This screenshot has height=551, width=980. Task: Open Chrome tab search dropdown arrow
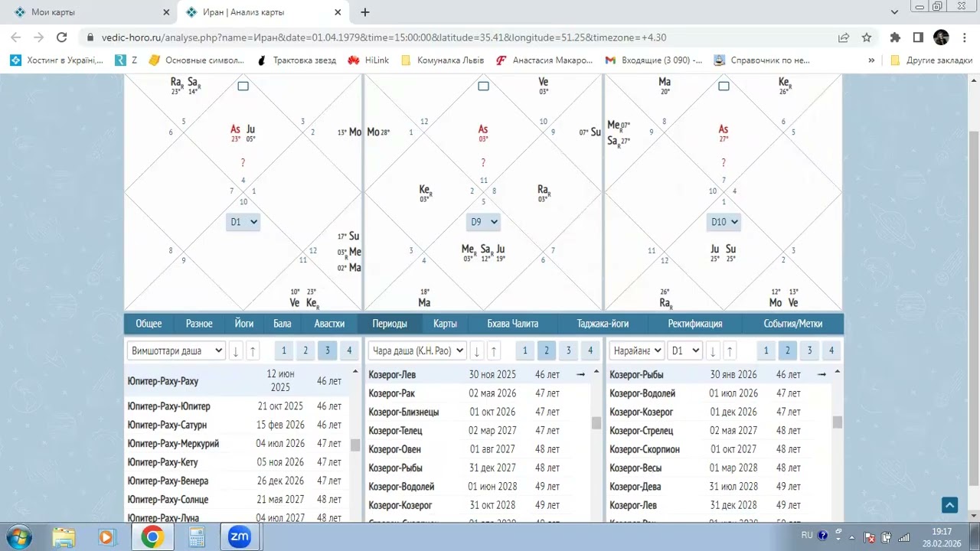click(894, 12)
